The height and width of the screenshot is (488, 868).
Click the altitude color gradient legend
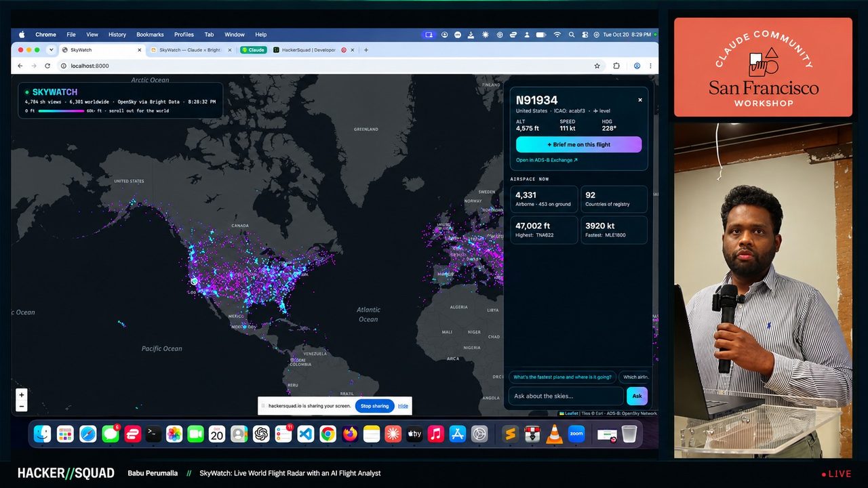pos(61,110)
